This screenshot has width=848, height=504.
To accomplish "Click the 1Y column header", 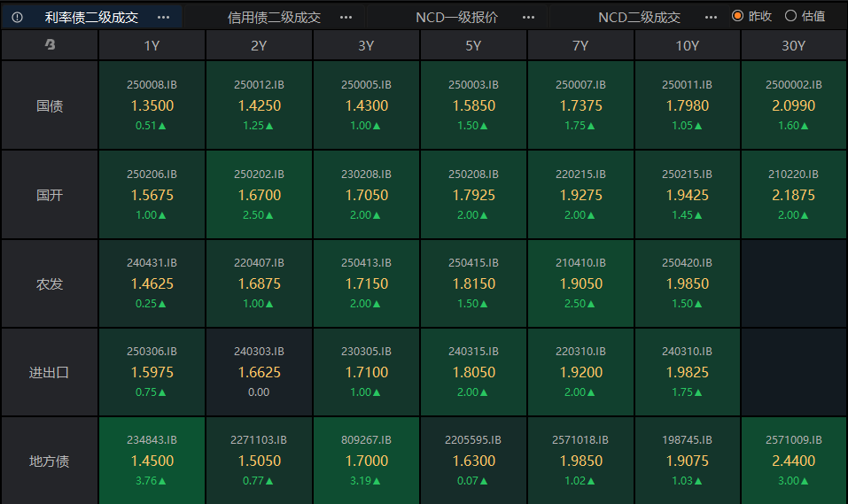I will point(152,45).
